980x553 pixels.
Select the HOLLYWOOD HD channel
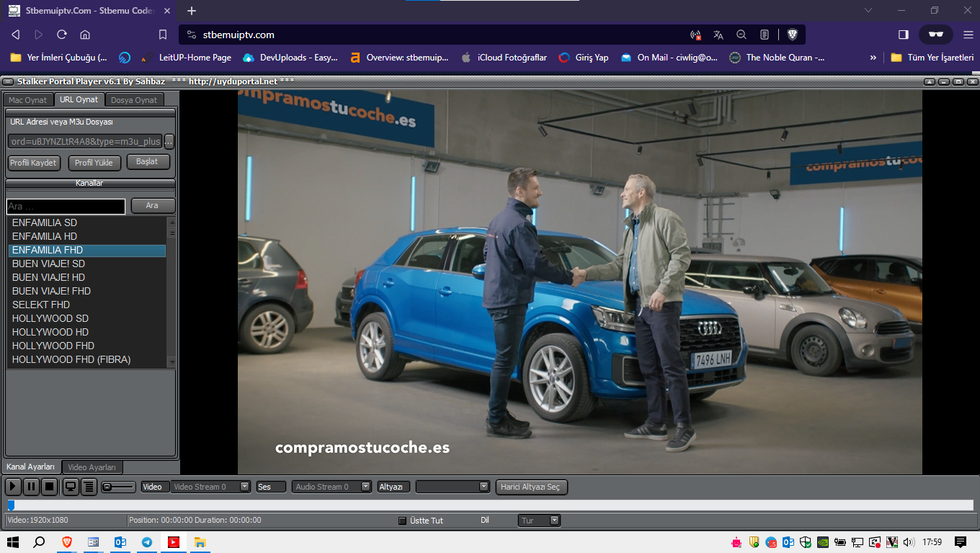pos(87,332)
